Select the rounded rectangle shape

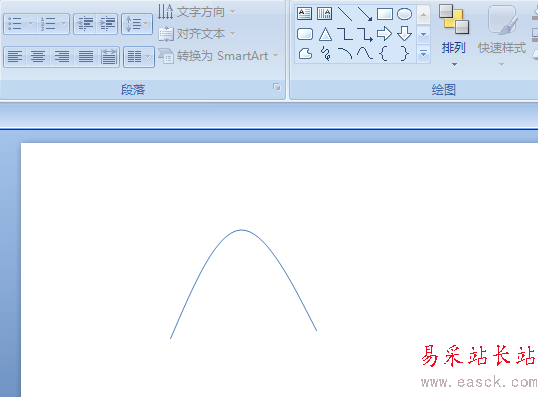pos(305,34)
